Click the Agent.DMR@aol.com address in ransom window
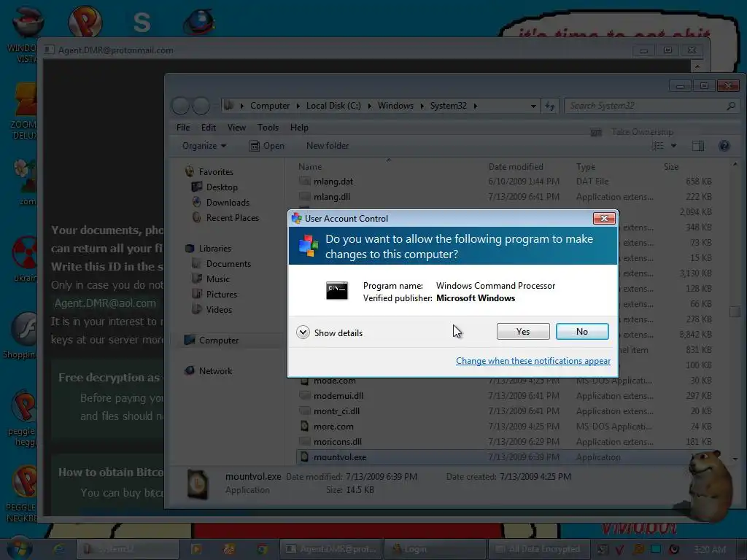 pyautogui.click(x=105, y=303)
